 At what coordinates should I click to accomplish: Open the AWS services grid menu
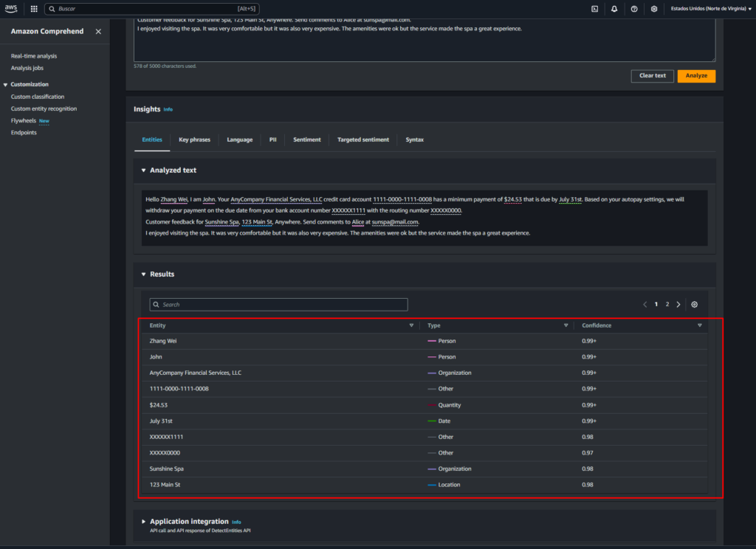pos(34,9)
